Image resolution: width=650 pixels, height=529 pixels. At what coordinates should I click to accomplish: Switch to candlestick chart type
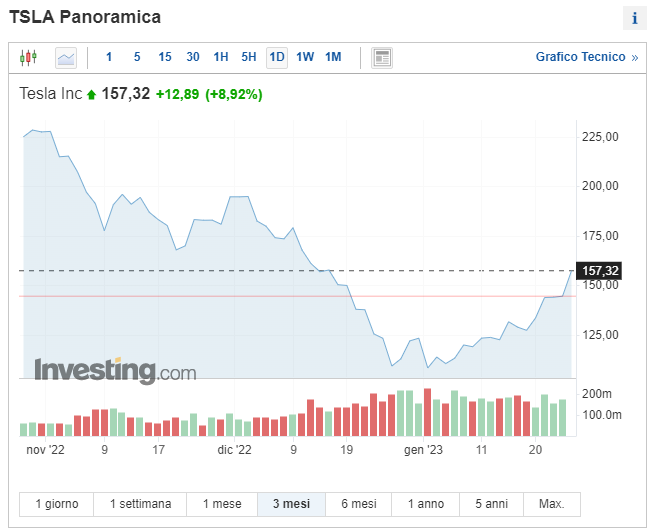coord(28,57)
